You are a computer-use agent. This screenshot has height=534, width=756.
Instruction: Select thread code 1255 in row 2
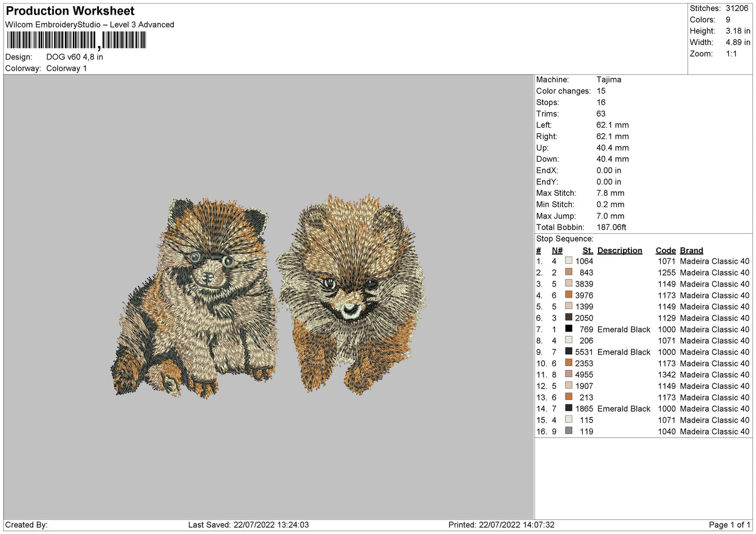[667, 273]
